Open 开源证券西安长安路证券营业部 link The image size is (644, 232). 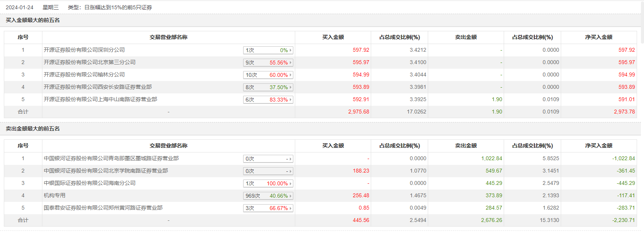[x=98, y=87]
